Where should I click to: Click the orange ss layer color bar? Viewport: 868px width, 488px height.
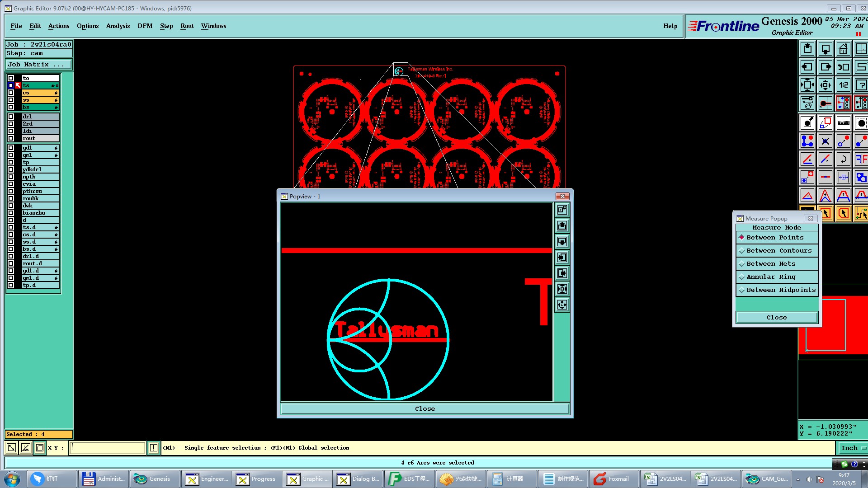[40, 100]
